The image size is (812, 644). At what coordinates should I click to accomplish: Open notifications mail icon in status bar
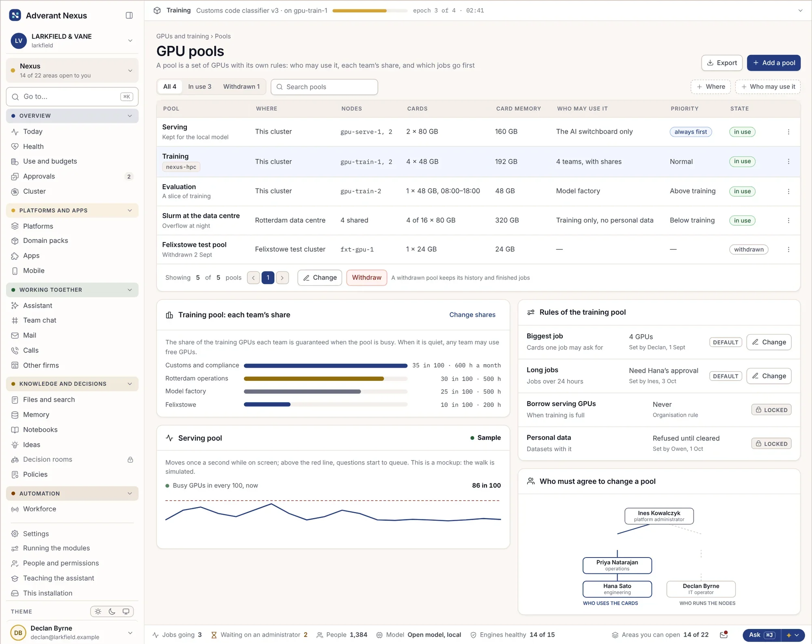pos(723,635)
